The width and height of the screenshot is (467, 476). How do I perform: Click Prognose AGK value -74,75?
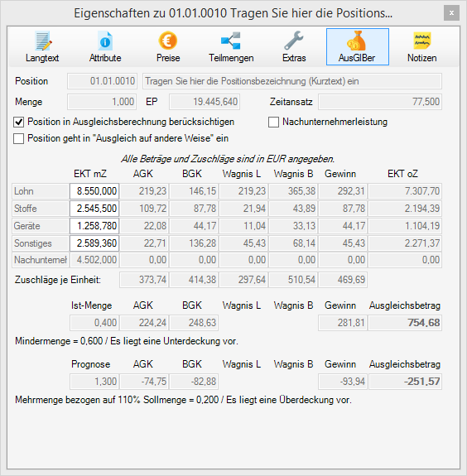pos(144,382)
